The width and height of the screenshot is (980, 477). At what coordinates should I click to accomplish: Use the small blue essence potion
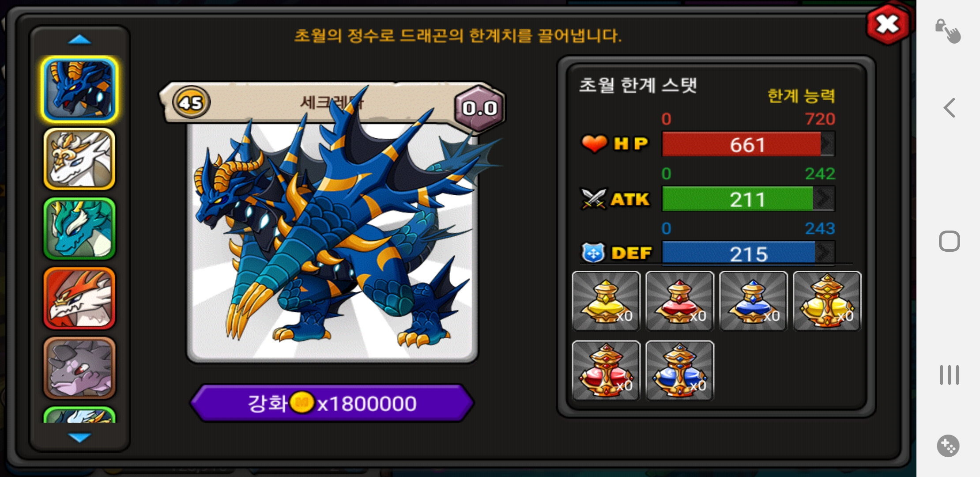(754, 301)
